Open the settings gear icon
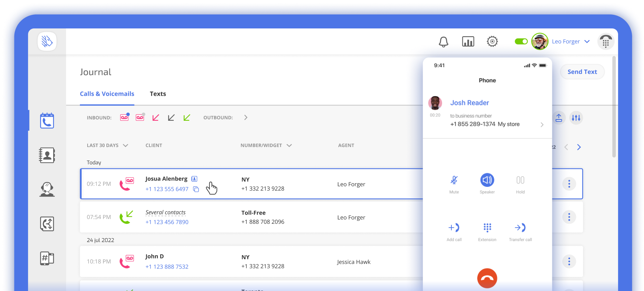This screenshot has height=291, width=644. (492, 41)
